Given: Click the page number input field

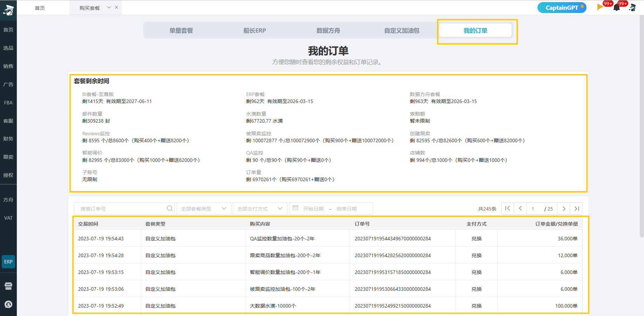Looking at the screenshot, I should point(534,208).
